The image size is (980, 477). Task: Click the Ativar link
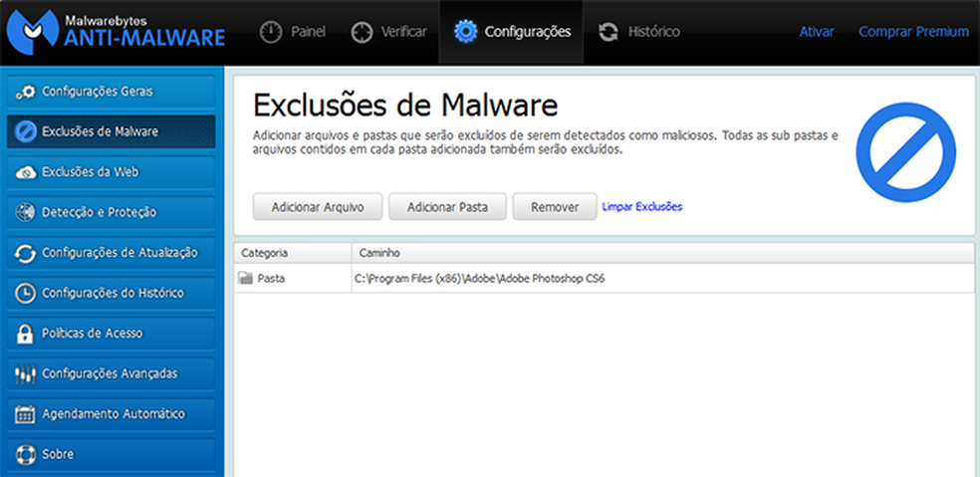click(817, 32)
